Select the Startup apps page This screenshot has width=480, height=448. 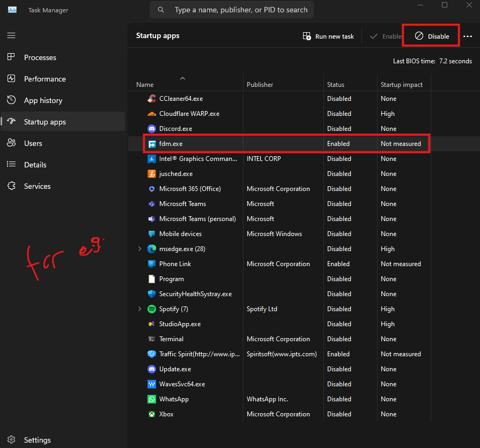63,122
